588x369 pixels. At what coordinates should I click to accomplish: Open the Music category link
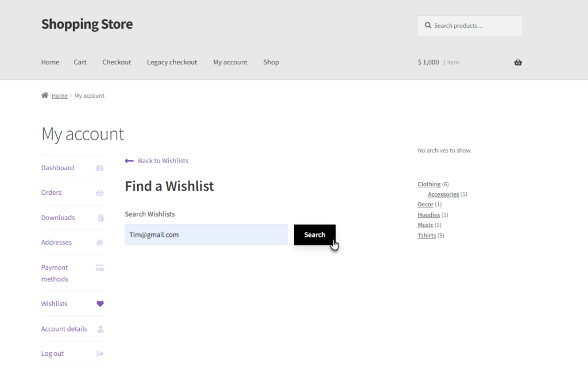(425, 225)
